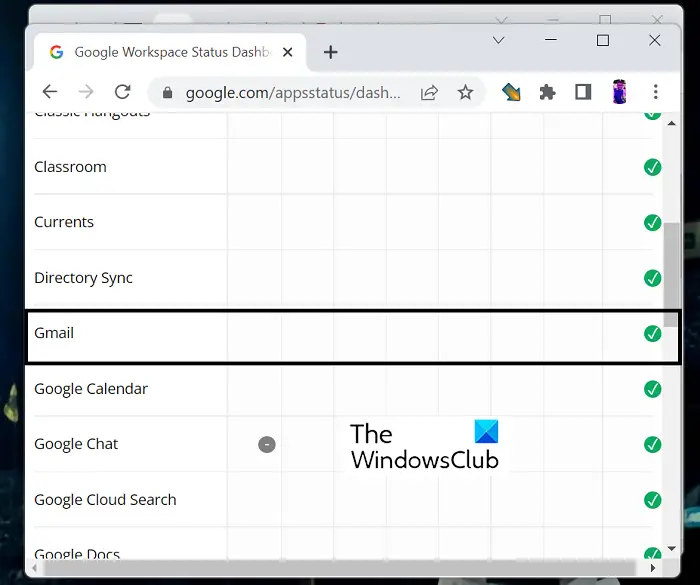The height and width of the screenshot is (585, 700).
Task: Click the horizontal scrollbar right arrow
Action: (653, 568)
